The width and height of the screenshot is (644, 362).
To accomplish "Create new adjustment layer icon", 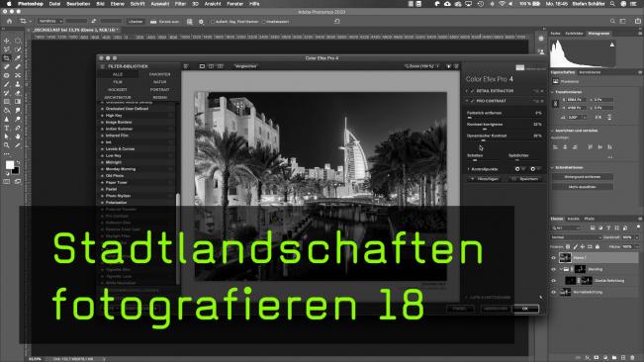I will (605, 357).
